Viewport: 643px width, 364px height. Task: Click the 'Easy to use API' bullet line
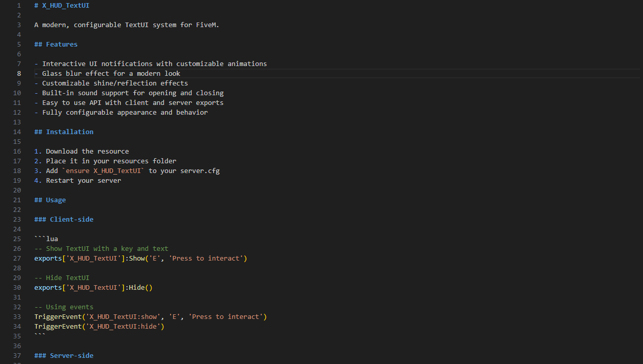(129, 102)
